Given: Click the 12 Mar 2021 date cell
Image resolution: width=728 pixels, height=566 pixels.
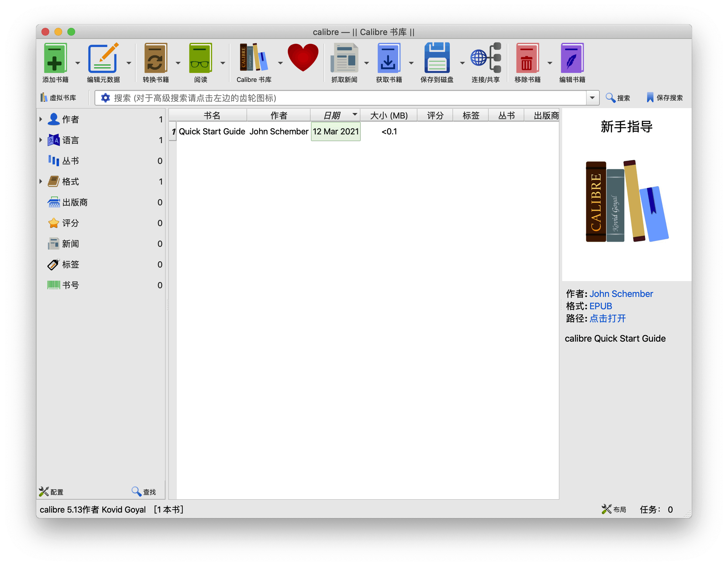Looking at the screenshot, I should (336, 131).
